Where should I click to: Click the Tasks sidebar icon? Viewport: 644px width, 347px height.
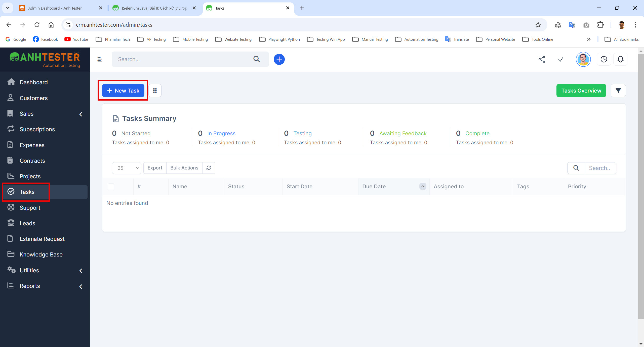pyautogui.click(x=12, y=192)
